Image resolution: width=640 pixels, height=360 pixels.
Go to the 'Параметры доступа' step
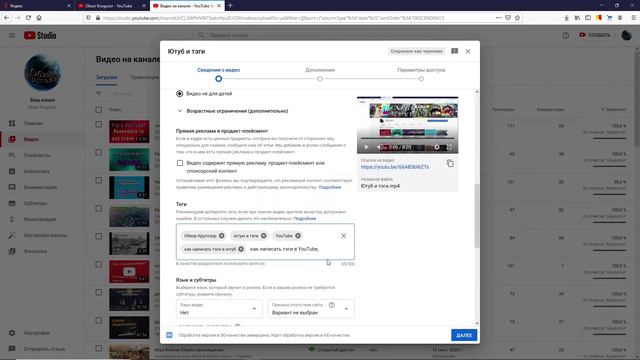421,74
